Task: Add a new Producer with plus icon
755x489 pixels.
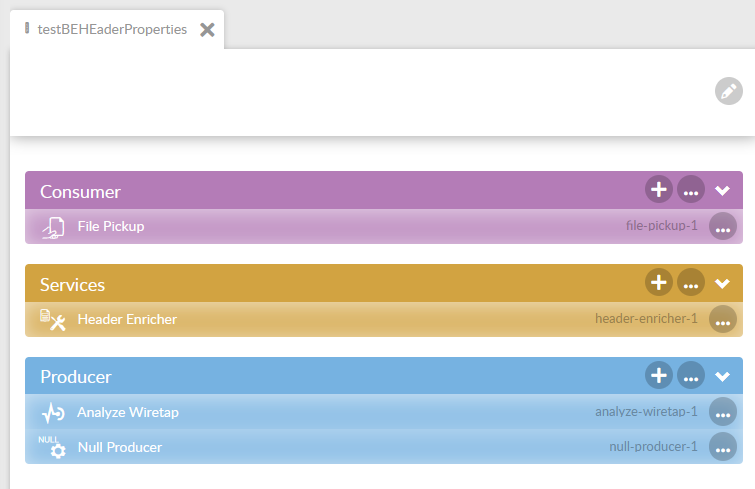Action: (658, 376)
